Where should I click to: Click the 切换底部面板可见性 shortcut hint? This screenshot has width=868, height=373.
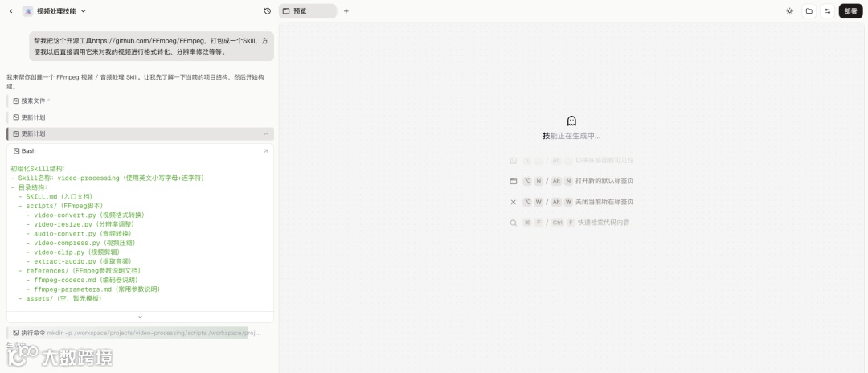pos(604,161)
